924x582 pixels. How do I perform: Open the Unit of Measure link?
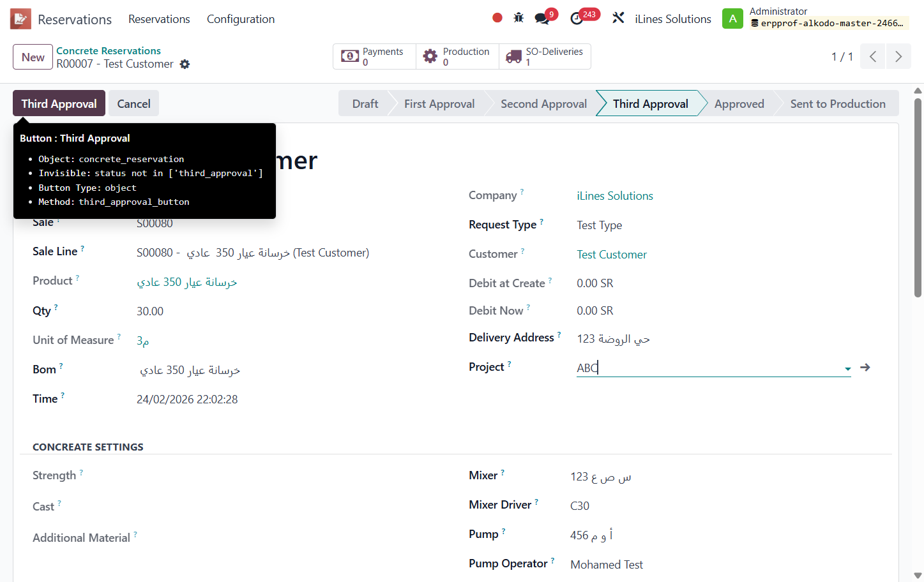(142, 341)
